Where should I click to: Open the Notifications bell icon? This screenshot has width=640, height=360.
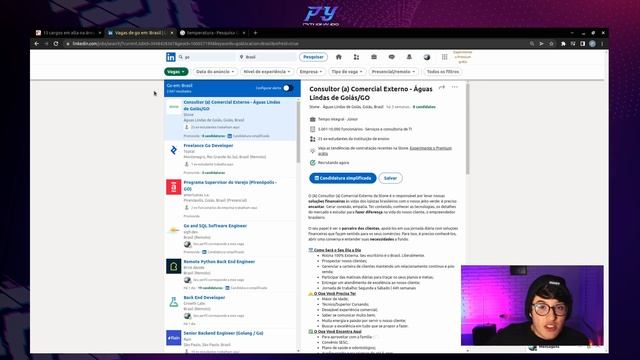tap(409, 57)
